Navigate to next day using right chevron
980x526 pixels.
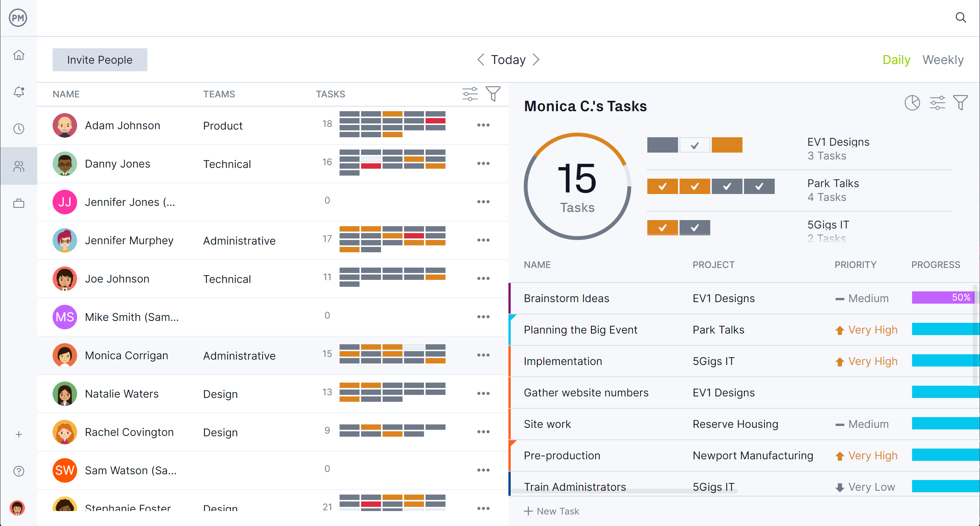(x=537, y=59)
